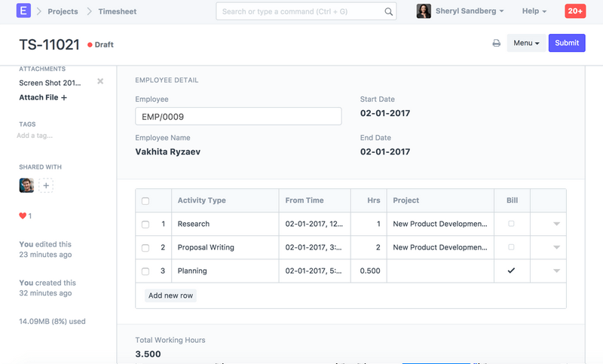Click the ERPNext home logo icon
The image size is (603, 364).
click(x=23, y=11)
